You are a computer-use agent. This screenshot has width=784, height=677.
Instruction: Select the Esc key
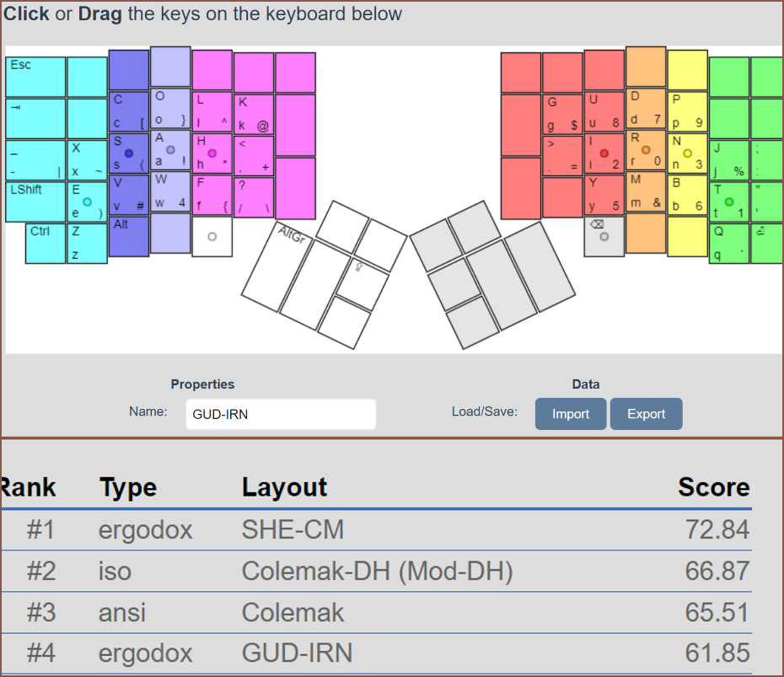[35, 77]
